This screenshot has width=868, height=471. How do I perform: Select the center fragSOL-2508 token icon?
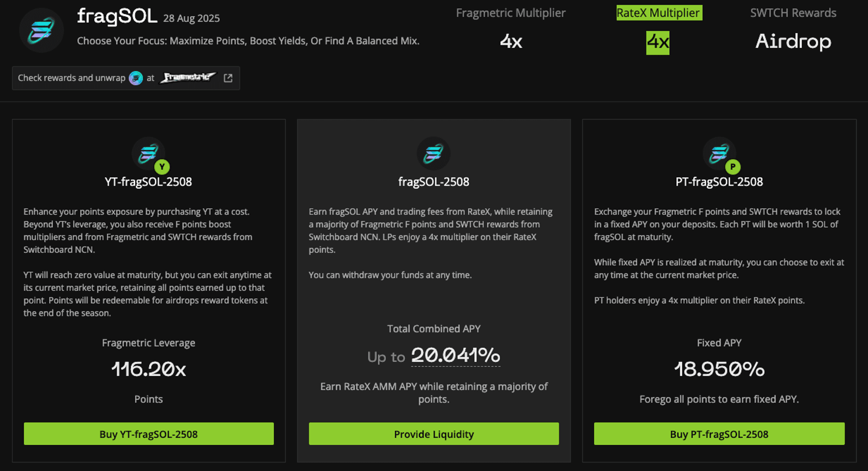(x=433, y=154)
